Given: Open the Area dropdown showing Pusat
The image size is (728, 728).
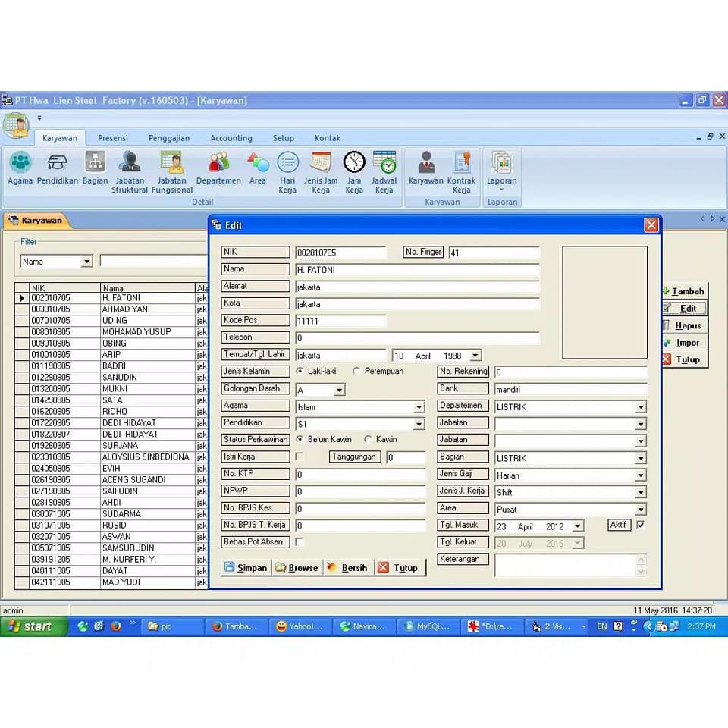Looking at the screenshot, I should (639, 508).
